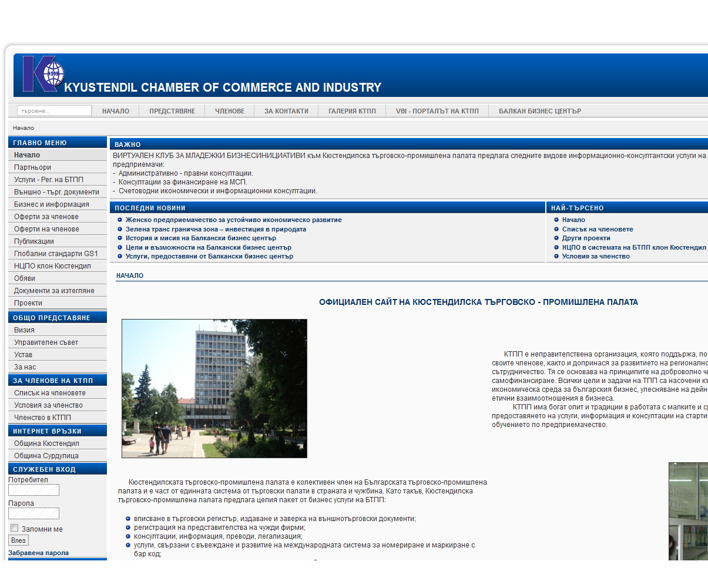708x588 pixels.
Task: Open Община Сурдулица link
Action: click(58, 456)
